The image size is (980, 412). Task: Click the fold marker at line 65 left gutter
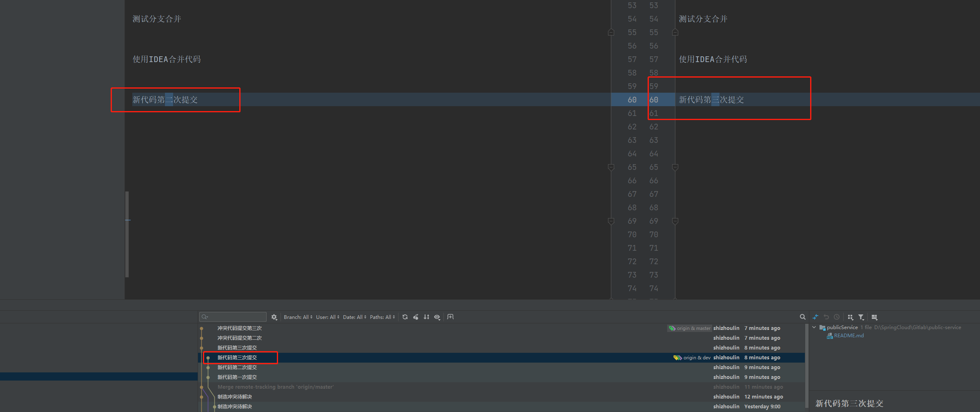click(x=611, y=167)
